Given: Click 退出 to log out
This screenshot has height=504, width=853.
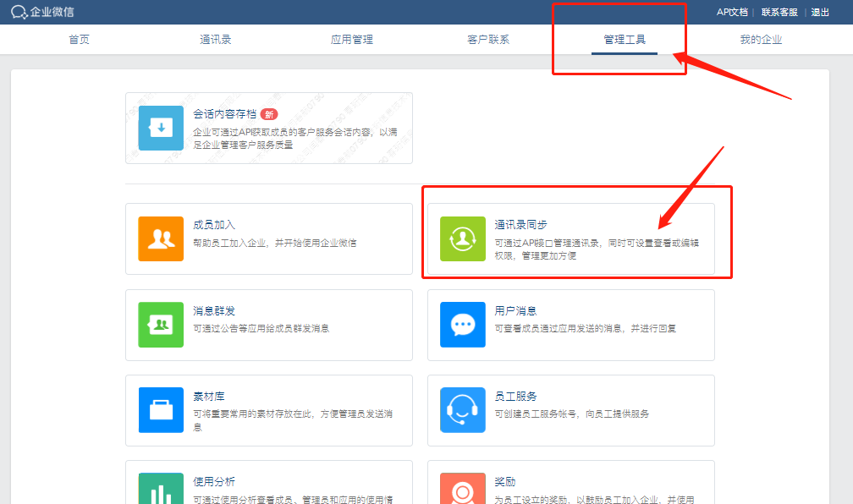Looking at the screenshot, I should click(820, 12).
